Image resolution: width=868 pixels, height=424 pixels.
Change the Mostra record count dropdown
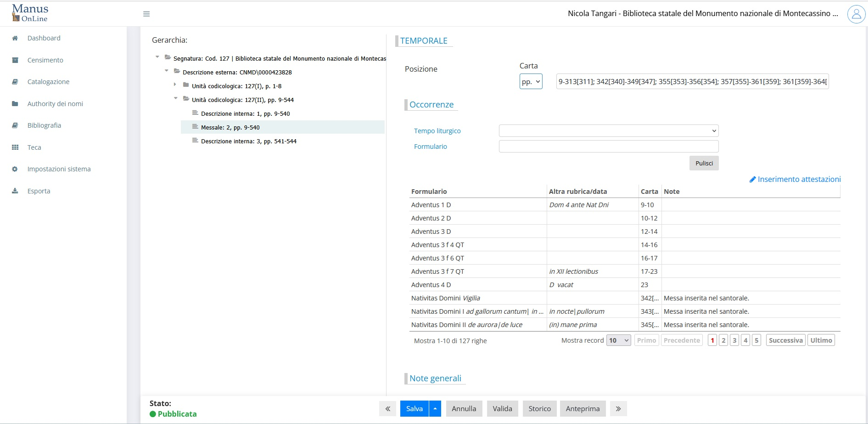pyautogui.click(x=618, y=340)
